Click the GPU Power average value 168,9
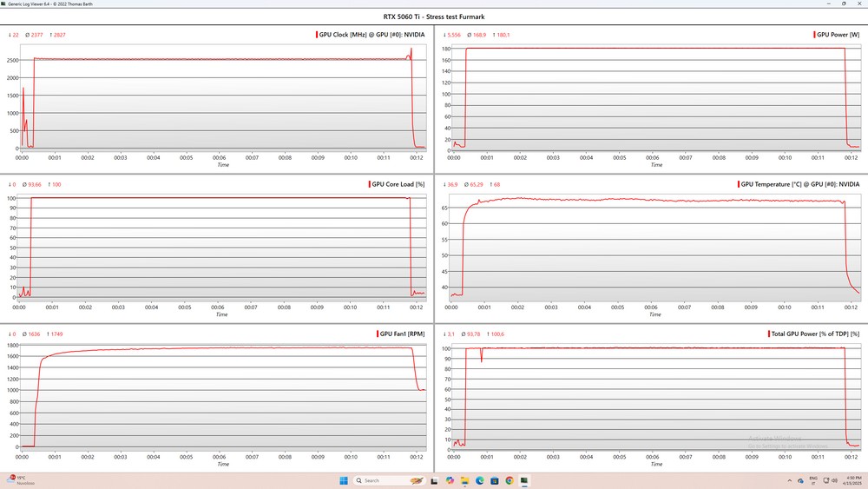The width and height of the screenshot is (868, 489). tap(477, 35)
